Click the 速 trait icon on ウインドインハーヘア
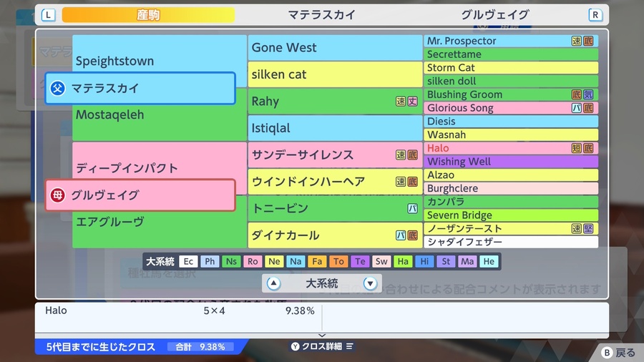Viewport: 644px width, 362px height. [x=401, y=182]
